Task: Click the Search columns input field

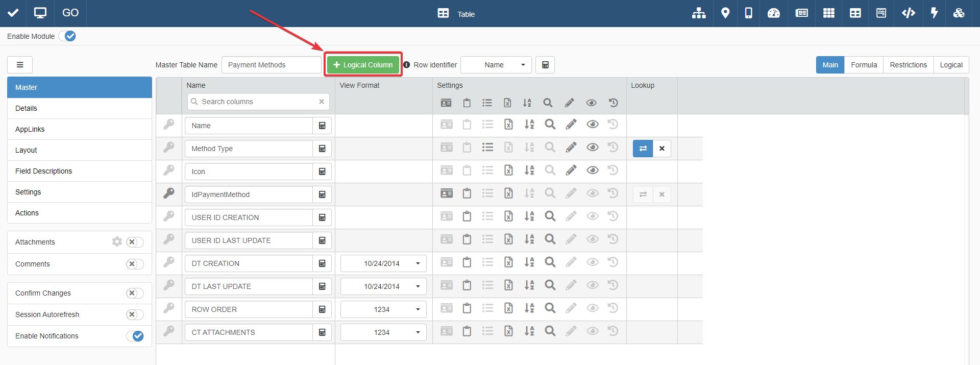Action: 258,102
